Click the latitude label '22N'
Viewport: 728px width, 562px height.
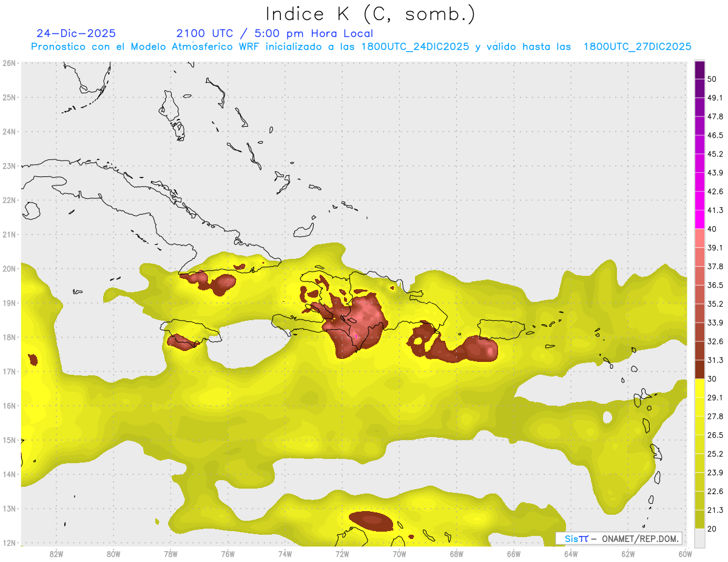click(9, 200)
